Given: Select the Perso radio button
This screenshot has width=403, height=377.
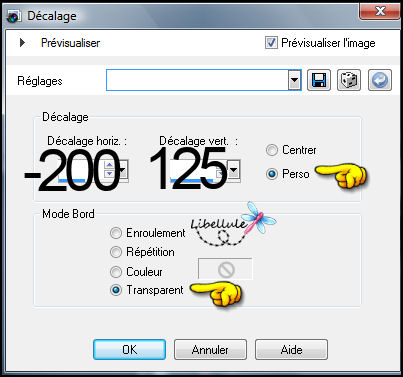Looking at the screenshot, I should tap(272, 174).
